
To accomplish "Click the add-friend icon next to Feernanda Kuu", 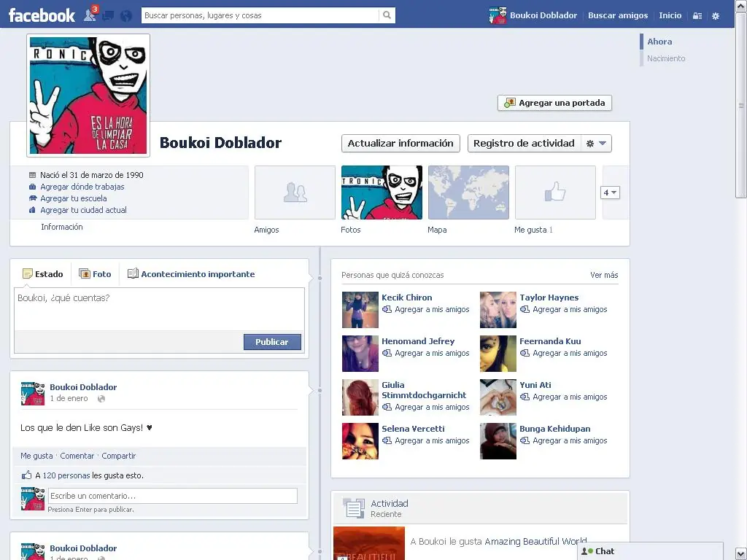I will 525,354.
